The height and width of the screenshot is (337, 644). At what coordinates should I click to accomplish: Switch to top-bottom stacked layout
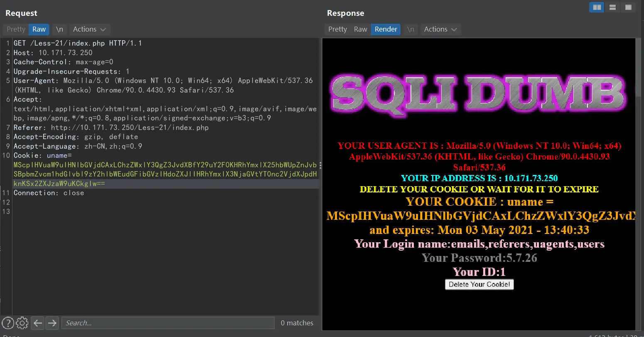click(x=612, y=7)
